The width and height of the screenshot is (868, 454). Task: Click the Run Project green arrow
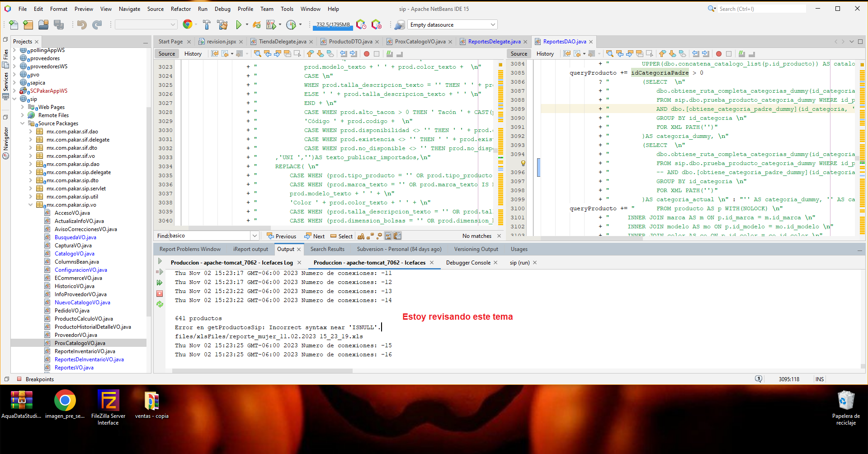[239, 25]
